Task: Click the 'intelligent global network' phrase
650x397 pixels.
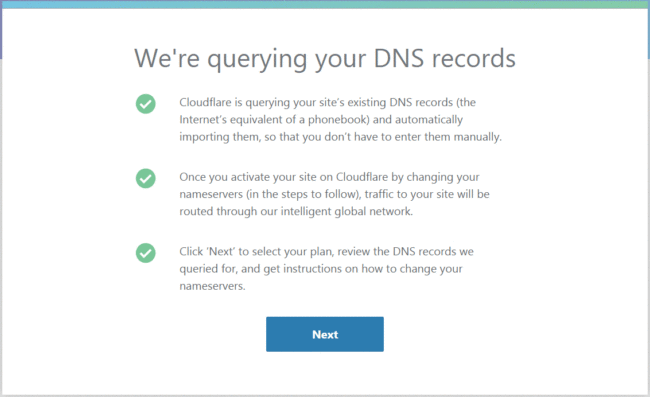Action: point(347,211)
